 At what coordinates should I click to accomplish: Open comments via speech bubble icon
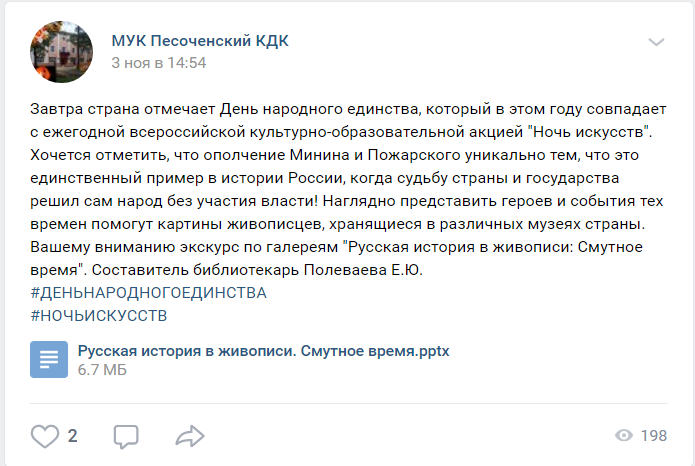click(126, 436)
